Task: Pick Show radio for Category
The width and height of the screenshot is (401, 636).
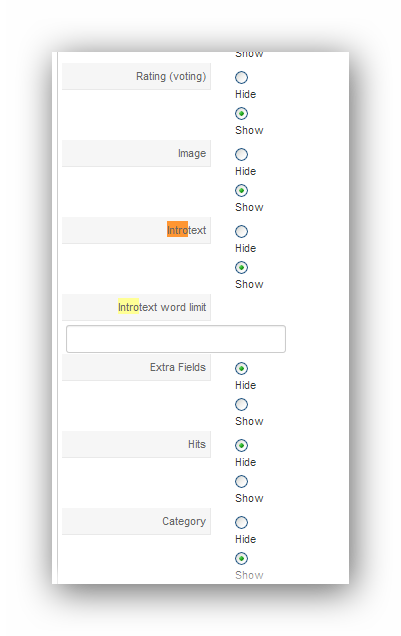Action: click(241, 559)
